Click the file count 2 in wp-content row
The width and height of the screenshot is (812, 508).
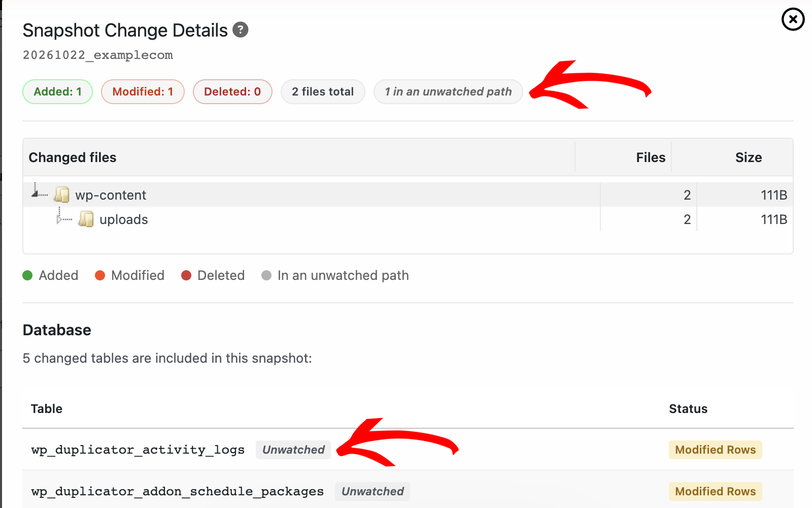687,195
